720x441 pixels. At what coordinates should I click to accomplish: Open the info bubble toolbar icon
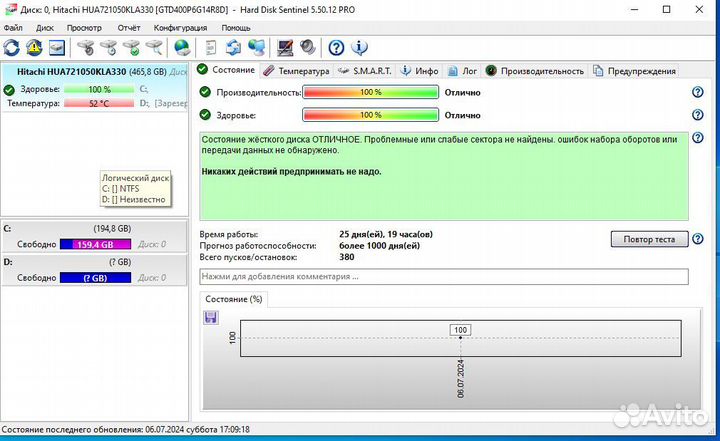(359, 47)
